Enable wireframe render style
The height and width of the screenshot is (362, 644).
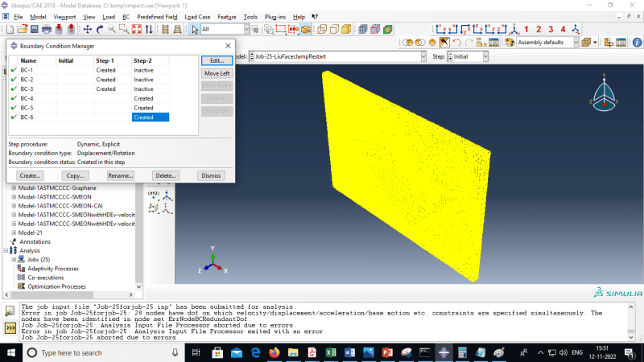point(322,29)
